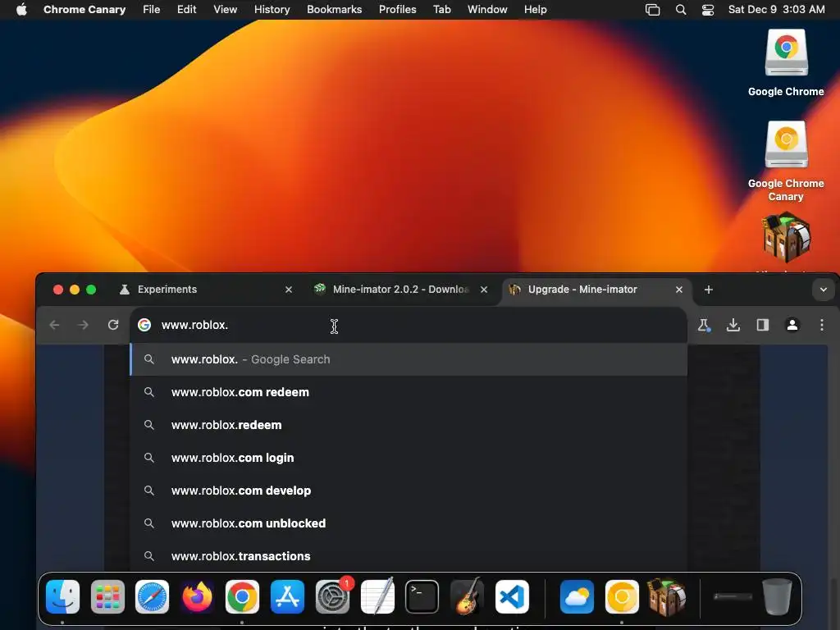Screen dimensions: 840x630
Task: Switch to the Mine-imator 2.0.2 Download tab
Action: pos(399,290)
